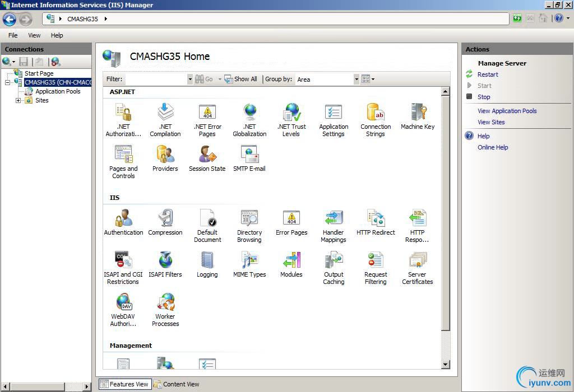The width and height of the screenshot is (574, 392).
Task: Click Show All filter button
Action: click(x=241, y=79)
